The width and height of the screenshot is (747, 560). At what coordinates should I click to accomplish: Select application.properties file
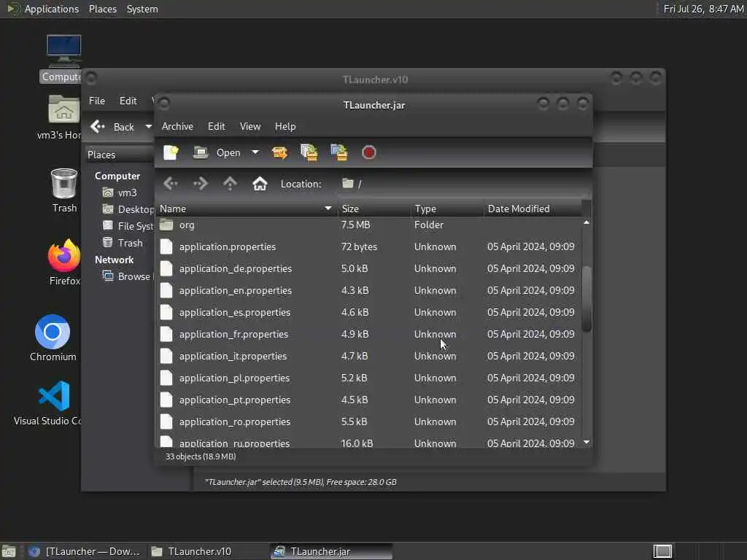[x=368, y=246]
